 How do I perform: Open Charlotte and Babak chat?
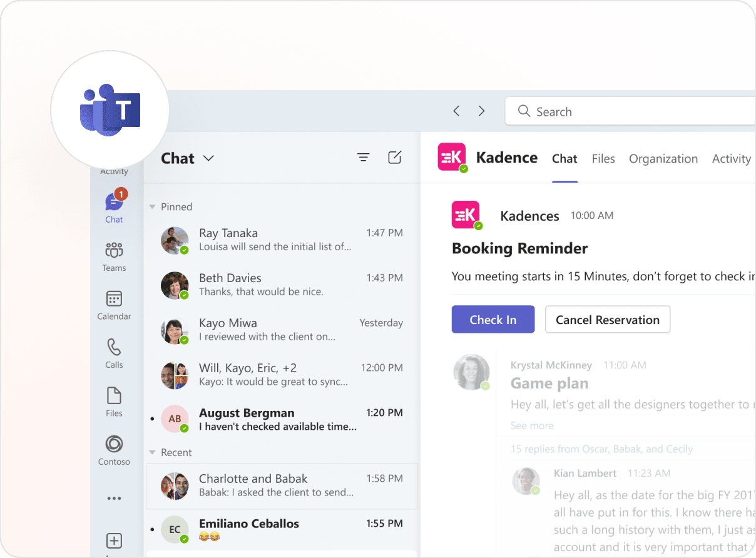pos(282,485)
